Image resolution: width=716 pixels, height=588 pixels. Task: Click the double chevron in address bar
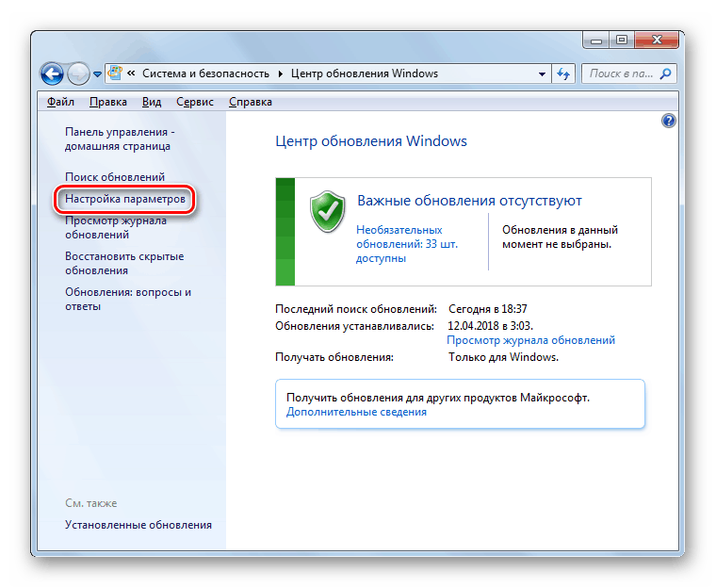click(x=131, y=73)
